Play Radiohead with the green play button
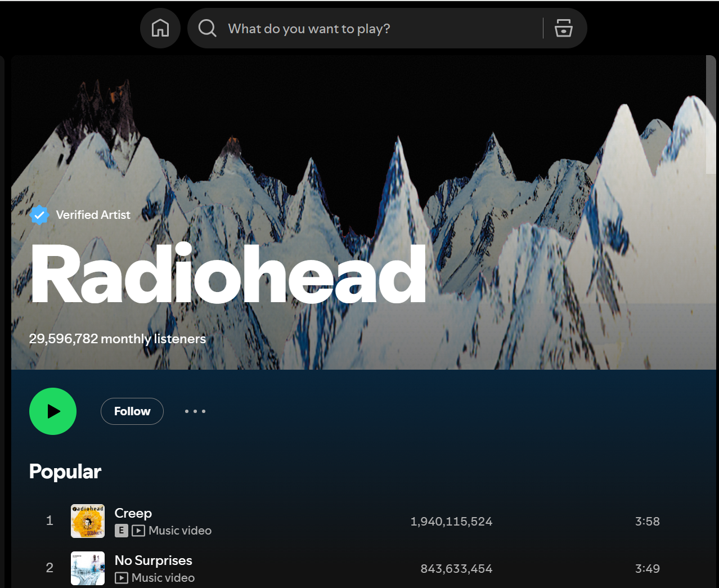 click(x=53, y=411)
